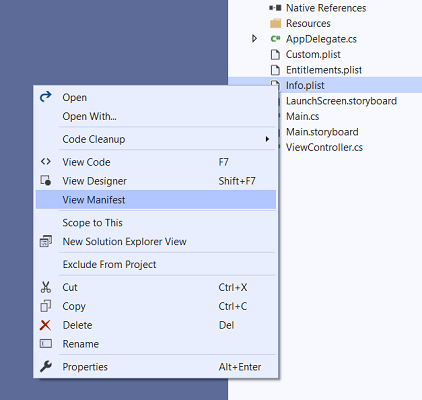Click the Ctrl+C shortcut text
The height and width of the screenshot is (400, 422).
click(233, 306)
